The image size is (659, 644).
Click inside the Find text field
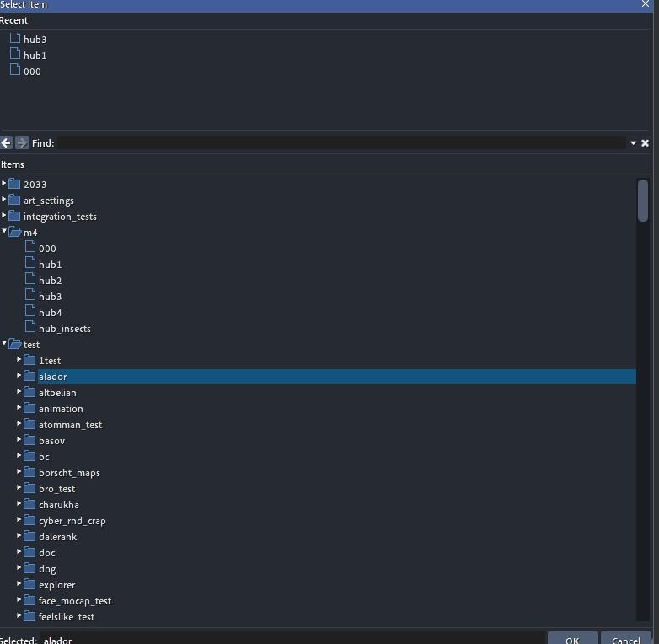coord(337,143)
